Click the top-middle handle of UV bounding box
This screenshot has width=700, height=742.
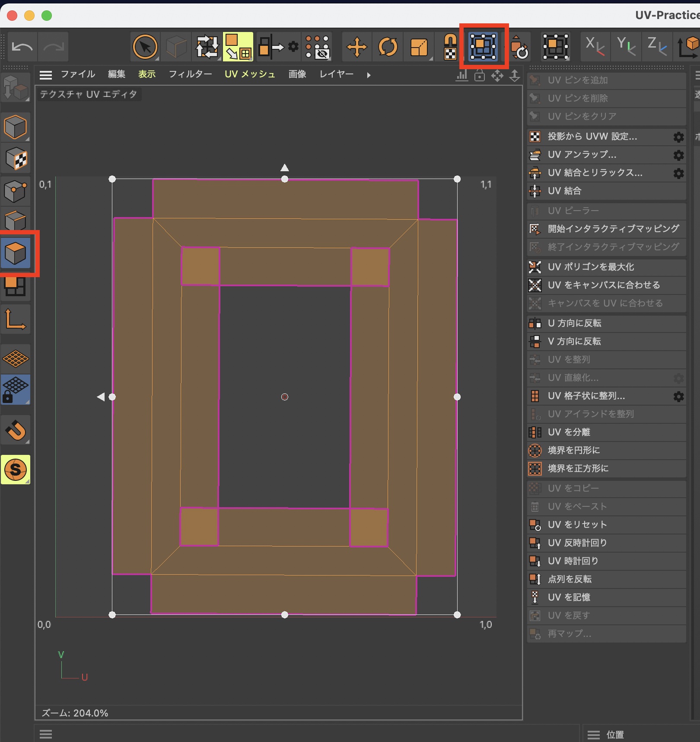click(x=285, y=179)
